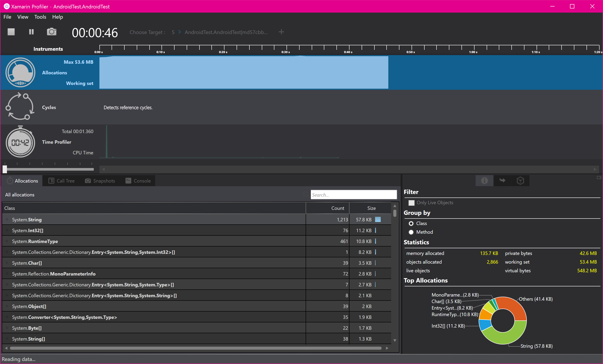Open the info panel icon
The width and height of the screenshot is (603, 364).
(x=484, y=181)
